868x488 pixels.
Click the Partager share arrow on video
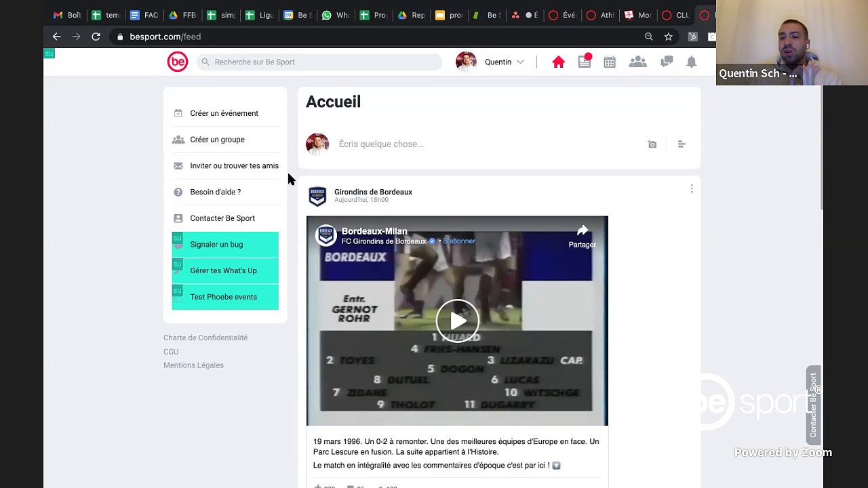point(582,236)
